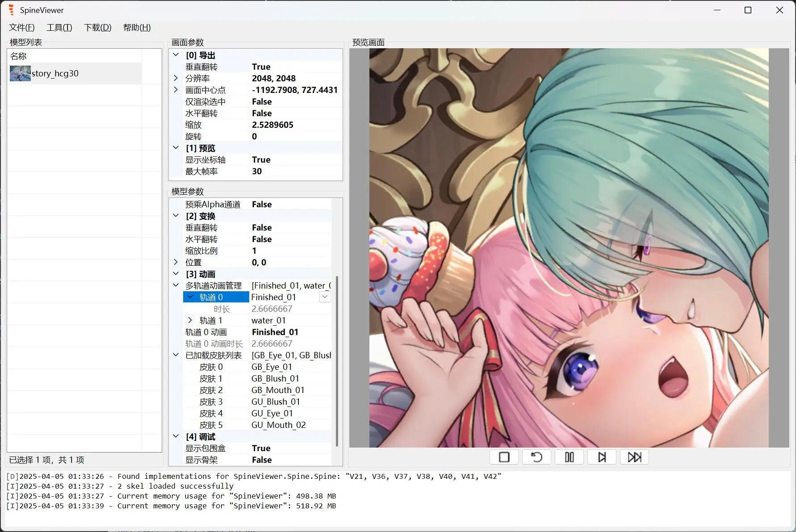Expand the 轨道 1 track node
This screenshot has width=796, height=532.
(x=190, y=320)
